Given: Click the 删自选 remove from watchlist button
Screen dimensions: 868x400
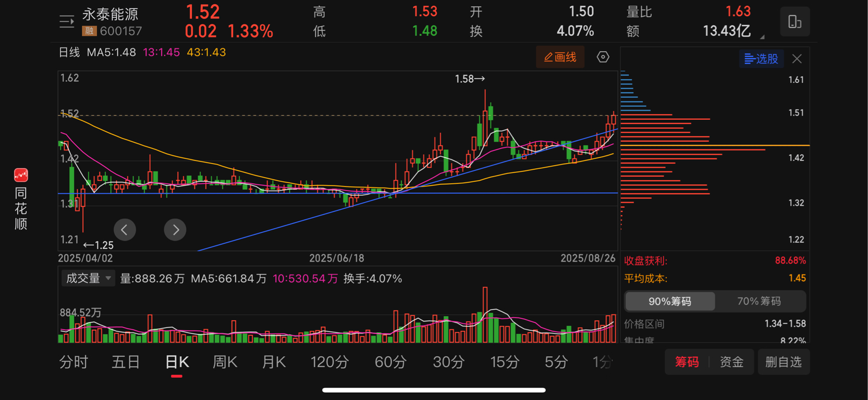Looking at the screenshot, I should click(783, 362).
